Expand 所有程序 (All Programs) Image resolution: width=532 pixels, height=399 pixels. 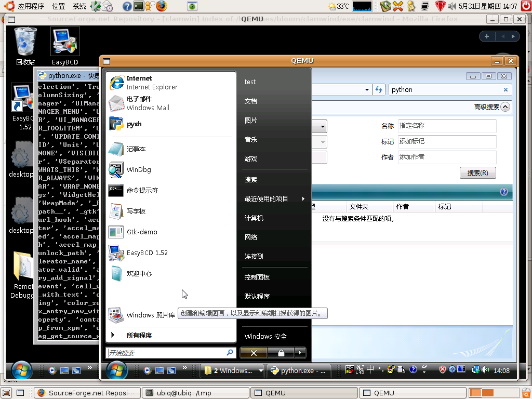coord(170,335)
